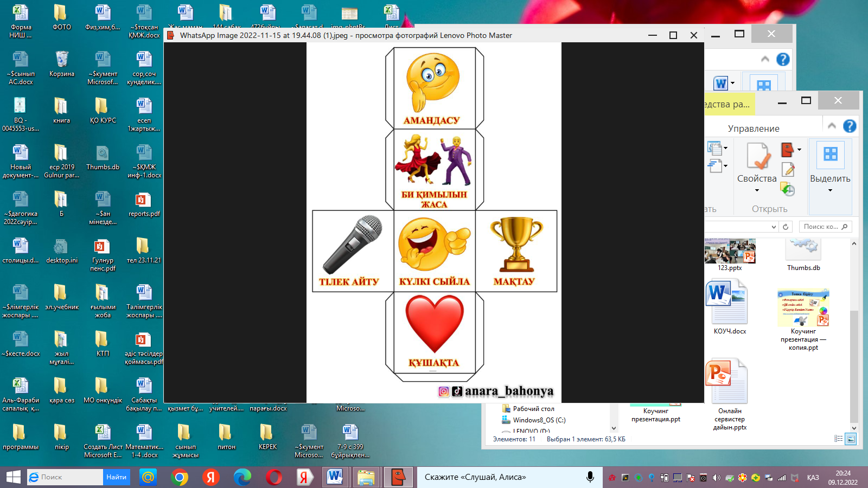Click the КАЗ language indicator
The image size is (868, 488).
pyautogui.click(x=813, y=478)
